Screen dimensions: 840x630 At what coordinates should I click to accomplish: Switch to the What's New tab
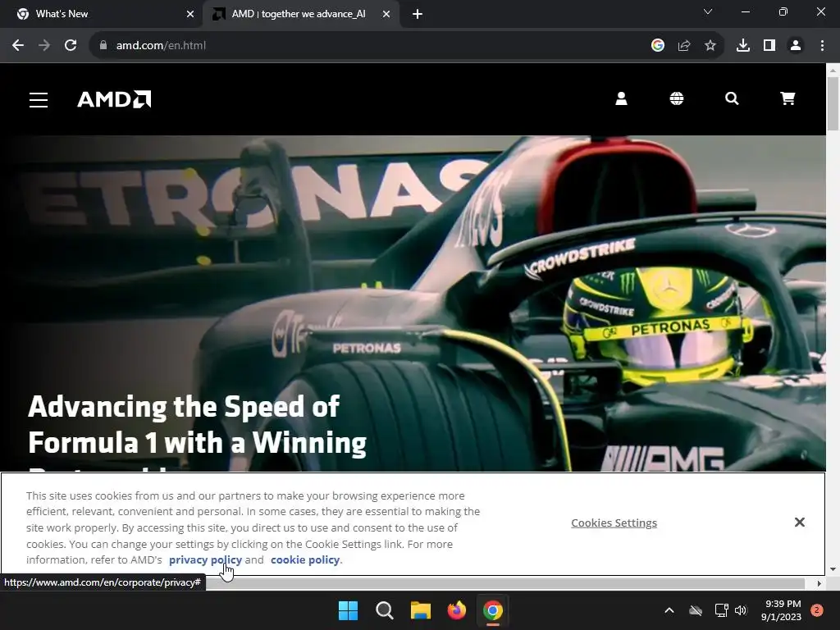tap(102, 15)
